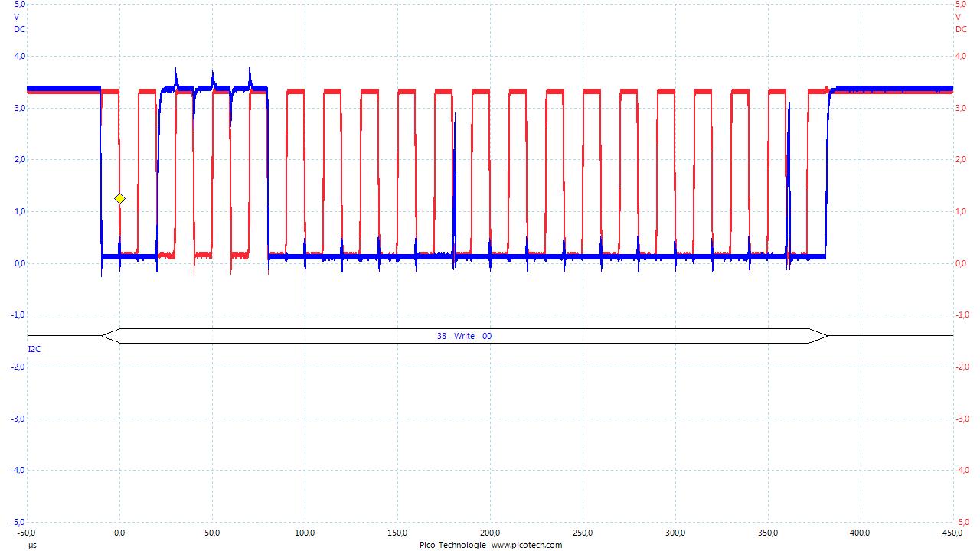Select the red axis -2,0 volt label
Viewport: 980px width, 551px height.
(962, 367)
